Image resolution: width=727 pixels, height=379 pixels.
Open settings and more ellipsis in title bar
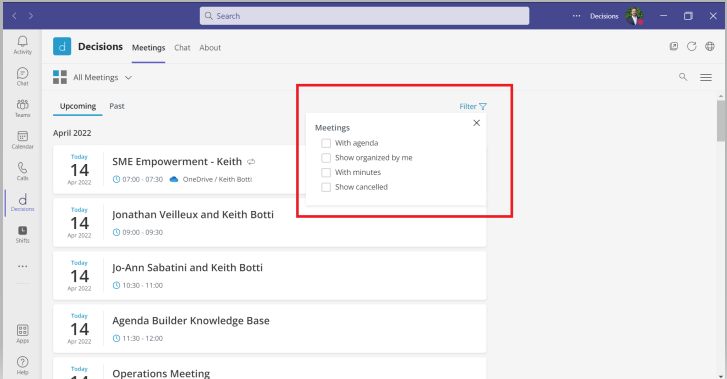(576, 16)
